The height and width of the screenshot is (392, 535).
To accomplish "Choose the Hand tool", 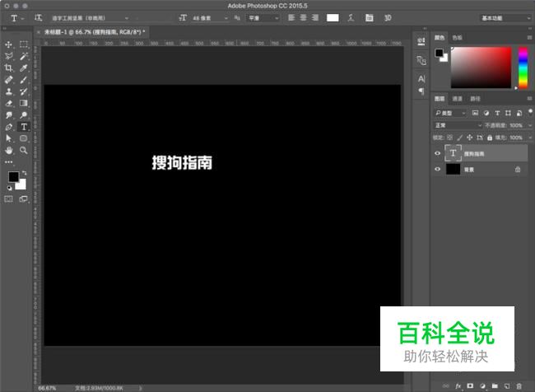I will (9, 151).
